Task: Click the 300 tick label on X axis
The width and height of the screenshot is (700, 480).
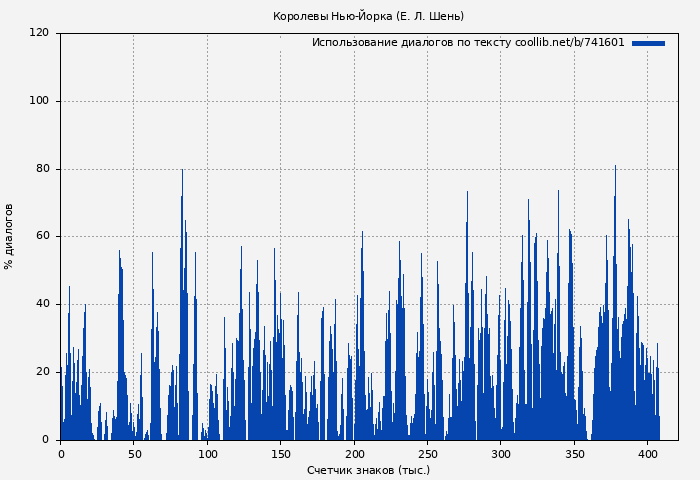Action: (x=501, y=454)
